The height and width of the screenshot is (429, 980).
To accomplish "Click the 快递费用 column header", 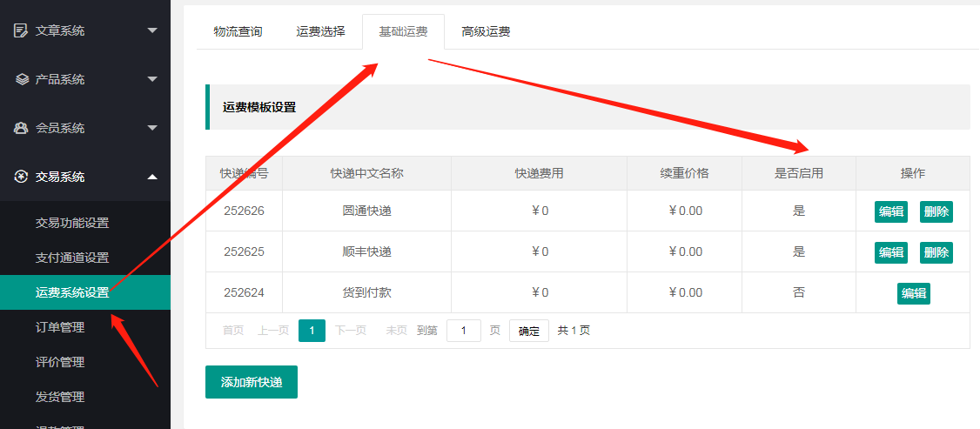I will click(540, 173).
